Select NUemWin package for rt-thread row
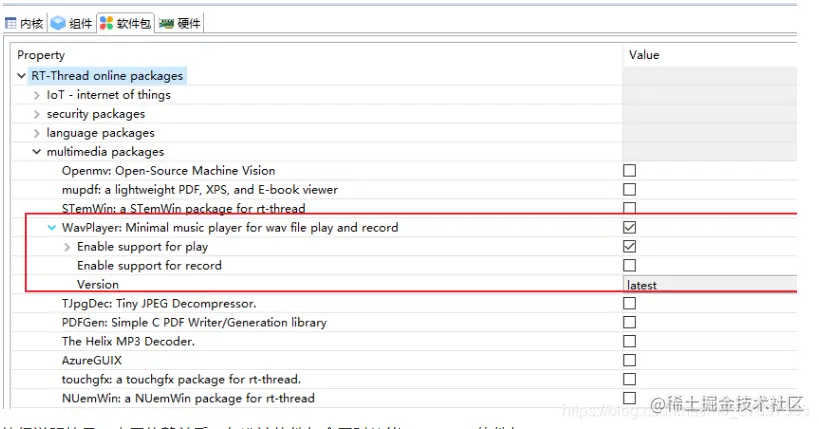819x429 pixels. coord(188,398)
